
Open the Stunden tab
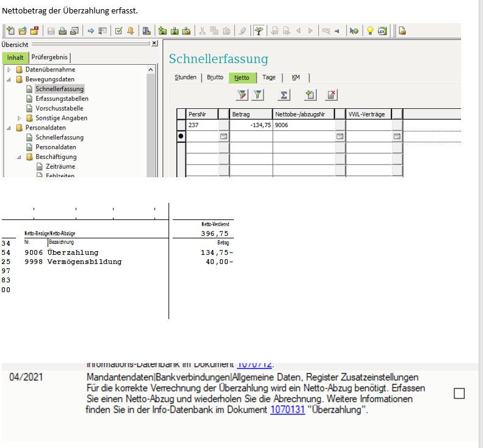(186, 78)
